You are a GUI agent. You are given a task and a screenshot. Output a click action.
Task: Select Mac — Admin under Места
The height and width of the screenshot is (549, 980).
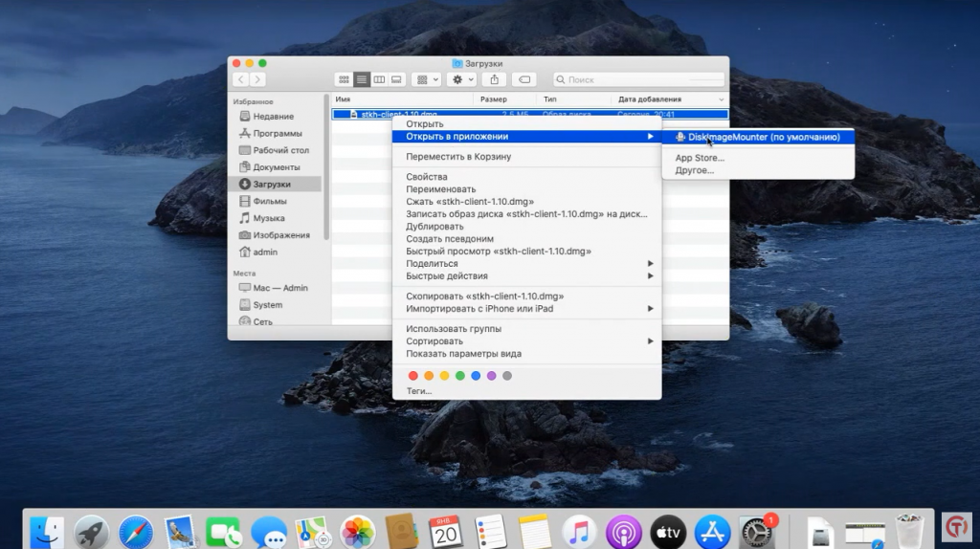(280, 288)
